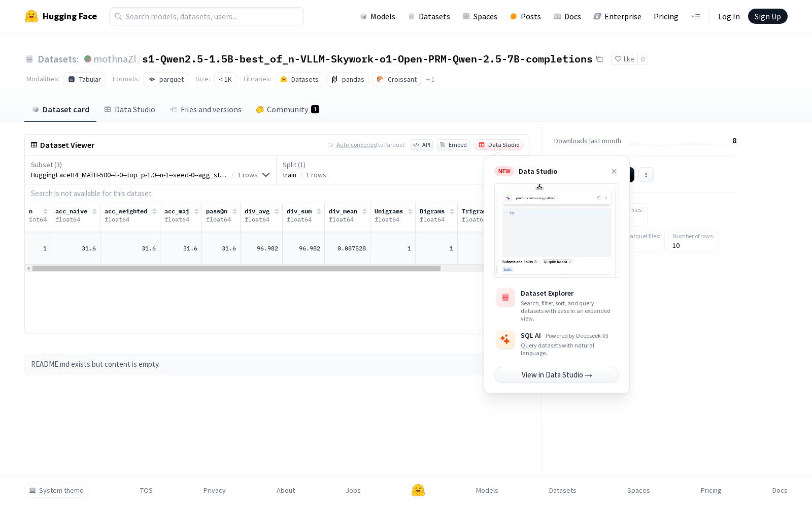Open the three-dot more options menu
The height and width of the screenshot is (508, 812).
pos(646,175)
